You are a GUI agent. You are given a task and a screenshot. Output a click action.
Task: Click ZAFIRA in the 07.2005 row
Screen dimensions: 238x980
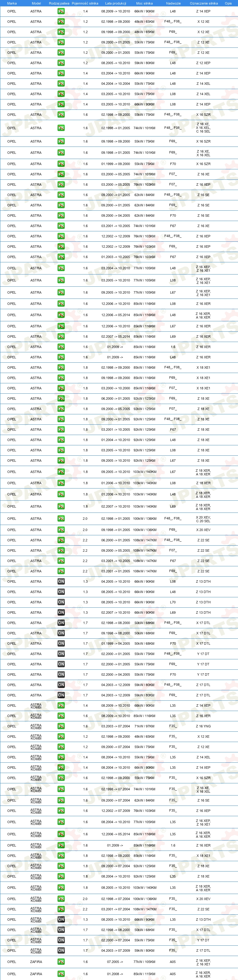tap(36, 961)
